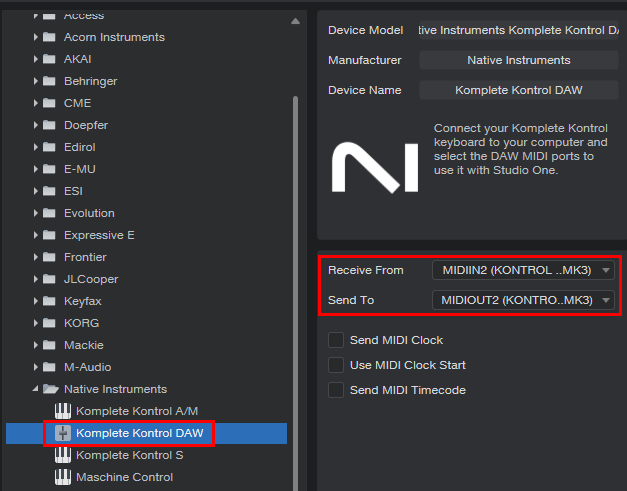Enable Send MIDI Clock checkbox
The width and height of the screenshot is (627, 491).
[x=336, y=340]
